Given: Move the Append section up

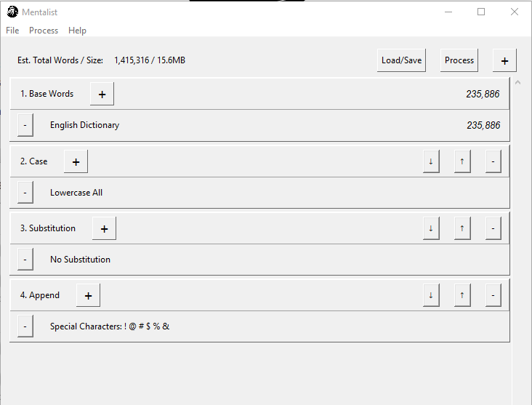Looking at the screenshot, I should (x=462, y=295).
